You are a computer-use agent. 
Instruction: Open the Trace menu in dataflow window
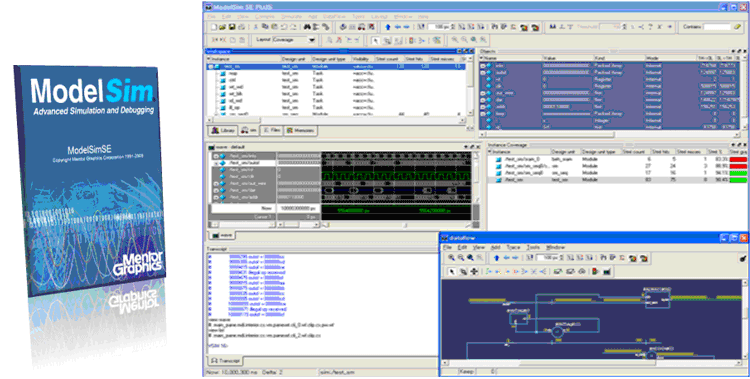click(x=513, y=247)
